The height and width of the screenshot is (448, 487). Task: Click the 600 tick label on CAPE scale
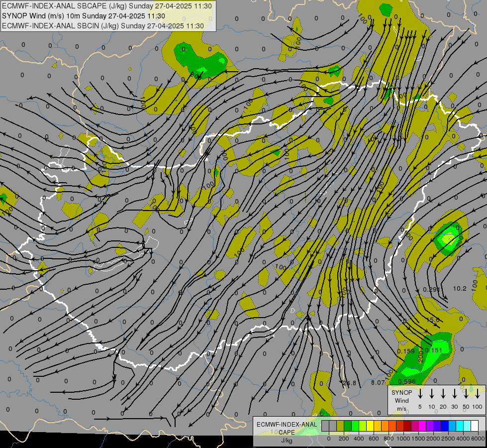pos(374,439)
